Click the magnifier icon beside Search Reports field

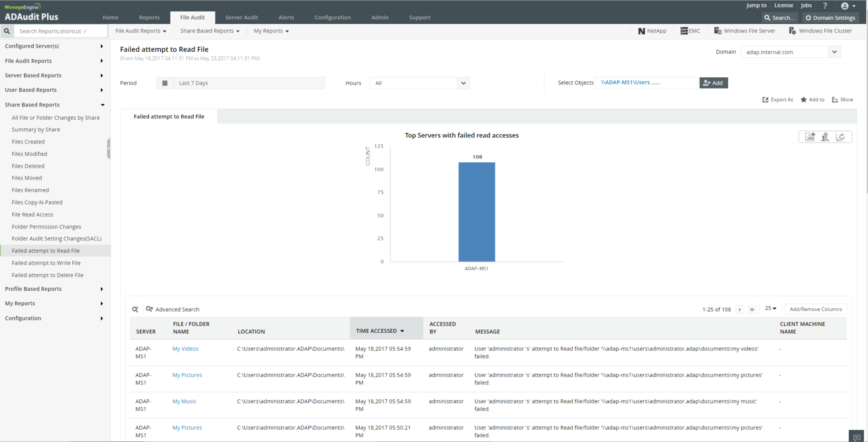pos(7,31)
